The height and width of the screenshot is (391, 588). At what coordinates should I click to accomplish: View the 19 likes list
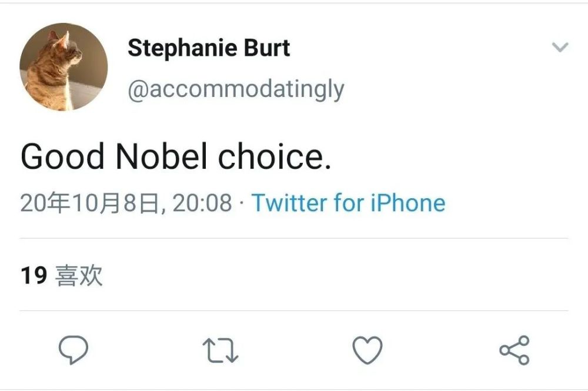tap(62, 275)
